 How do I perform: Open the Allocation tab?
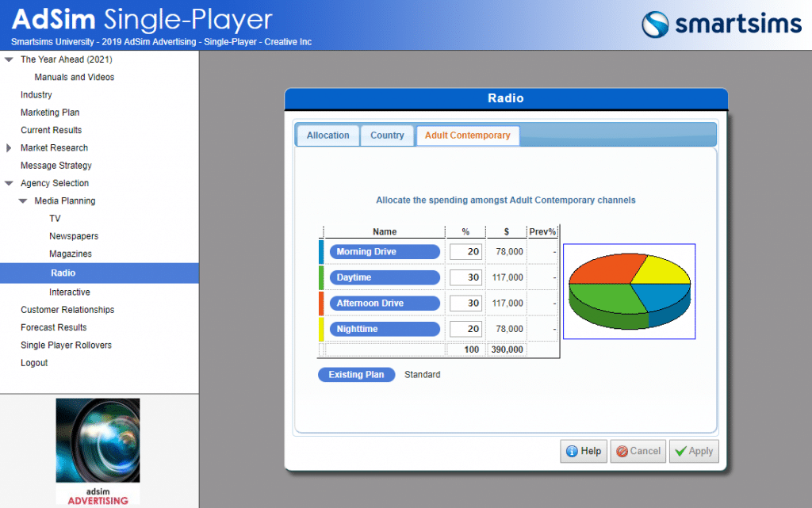coord(327,135)
